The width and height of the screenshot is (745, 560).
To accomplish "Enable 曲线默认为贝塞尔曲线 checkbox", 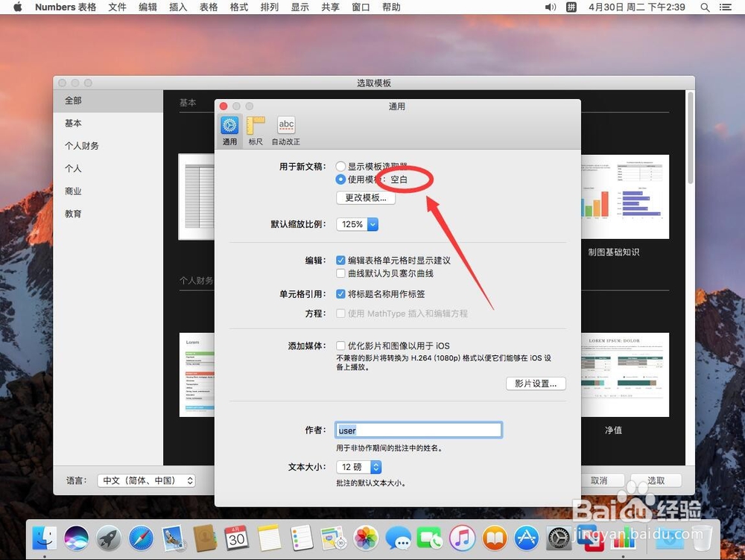I will pyautogui.click(x=340, y=273).
